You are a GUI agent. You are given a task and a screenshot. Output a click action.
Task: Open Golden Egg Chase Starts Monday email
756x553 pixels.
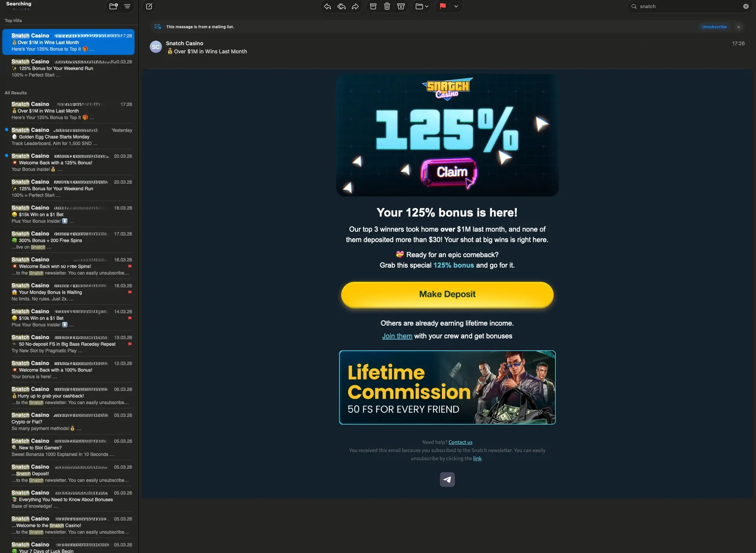coord(69,137)
